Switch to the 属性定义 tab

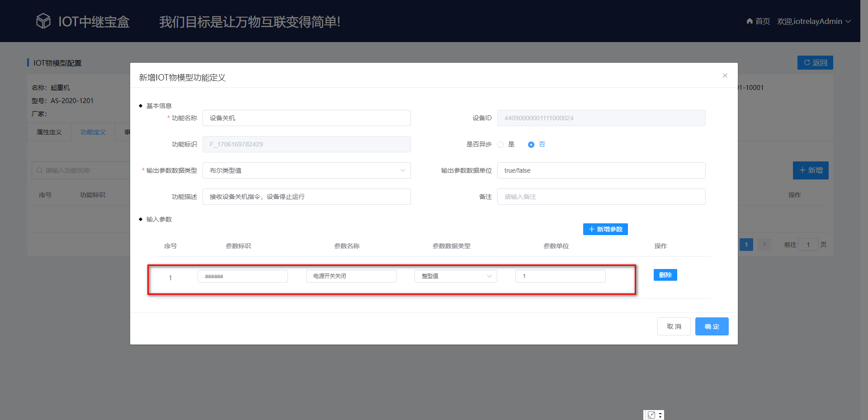point(49,132)
